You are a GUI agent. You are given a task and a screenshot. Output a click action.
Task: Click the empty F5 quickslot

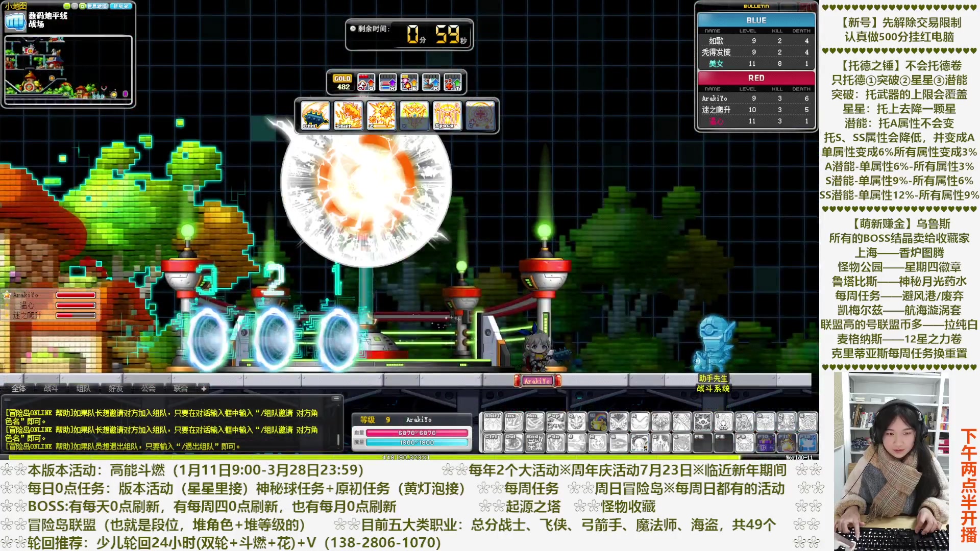(x=702, y=443)
